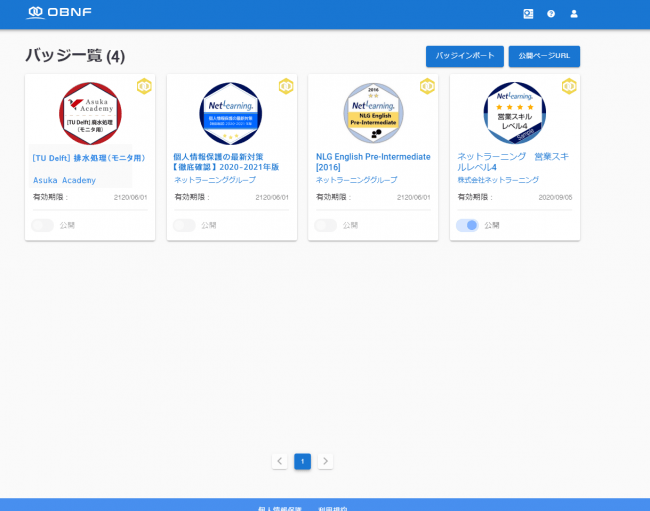
Task: Open NLG English Pre-Intermediate [2016] title link
Action: 373,162
